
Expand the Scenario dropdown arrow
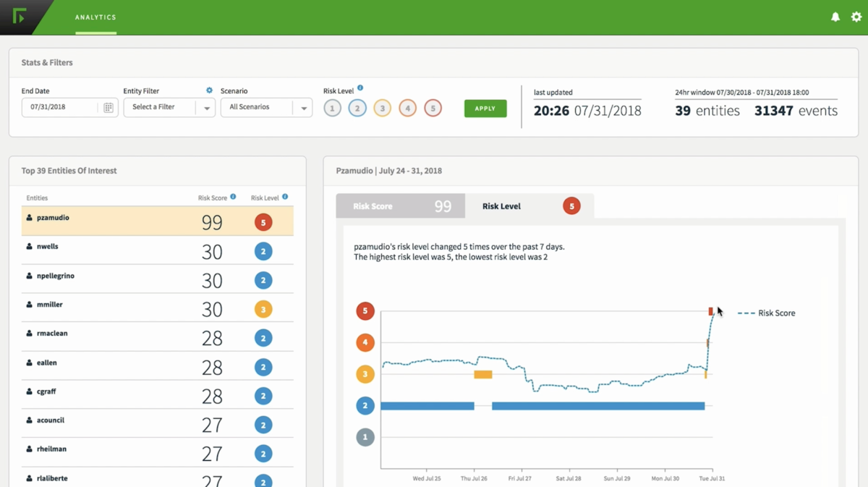(x=304, y=109)
